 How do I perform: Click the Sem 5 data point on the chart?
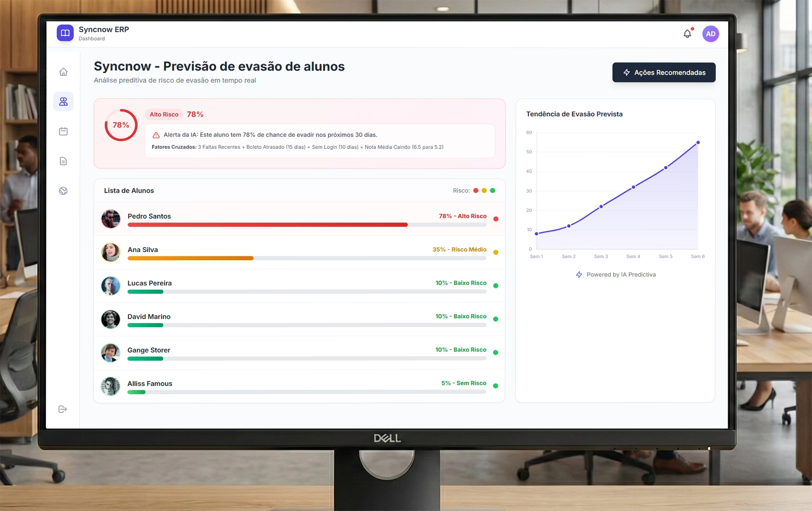tap(665, 168)
